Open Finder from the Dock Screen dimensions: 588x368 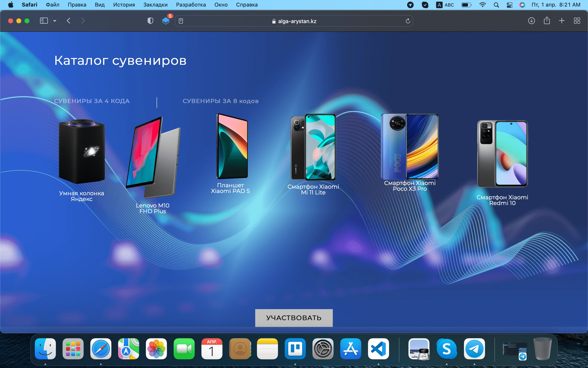(x=45, y=349)
